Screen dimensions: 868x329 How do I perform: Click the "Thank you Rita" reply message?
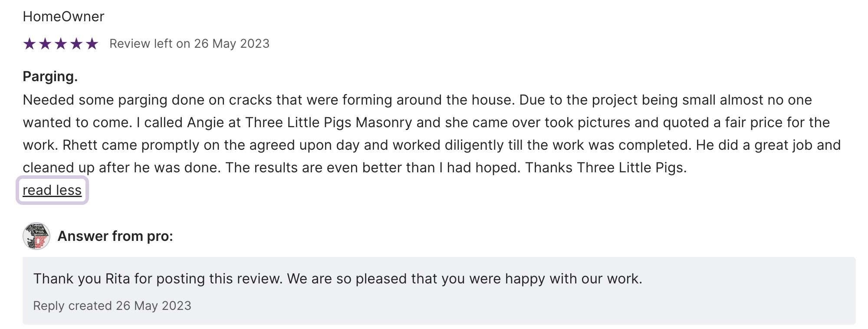pyautogui.click(x=337, y=279)
